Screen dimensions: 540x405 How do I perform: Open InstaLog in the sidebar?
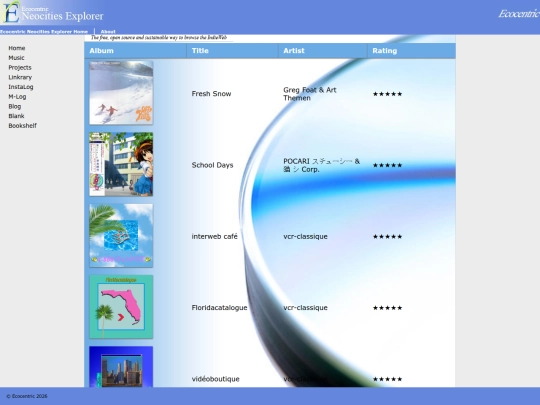point(21,87)
